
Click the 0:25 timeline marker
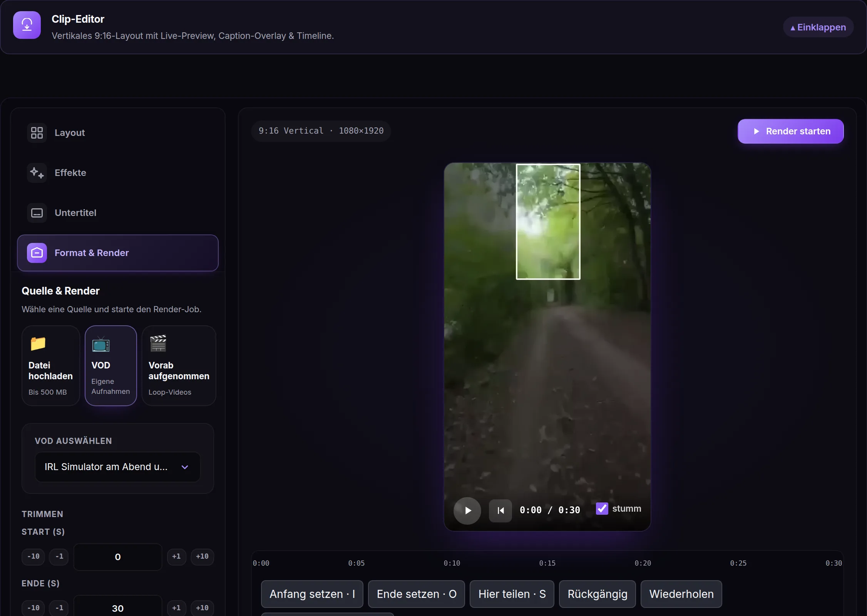pyautogui.click(x=738, y=563)
